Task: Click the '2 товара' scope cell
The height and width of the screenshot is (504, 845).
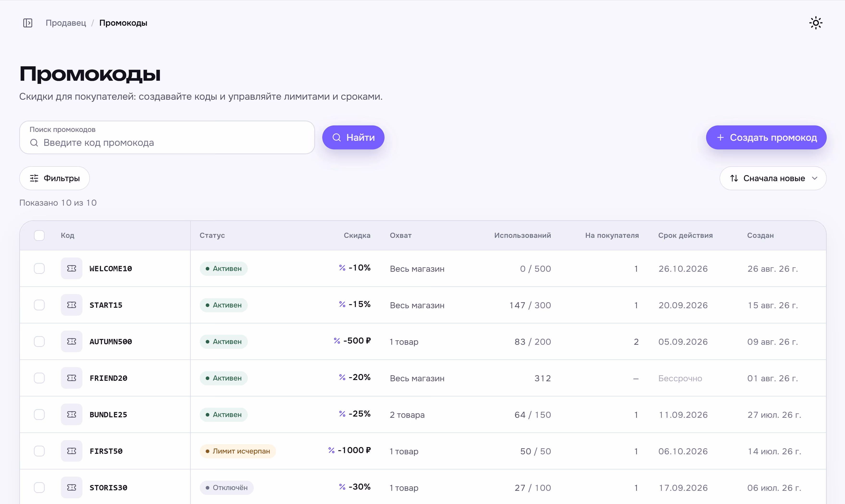Action: click(407, 415)
